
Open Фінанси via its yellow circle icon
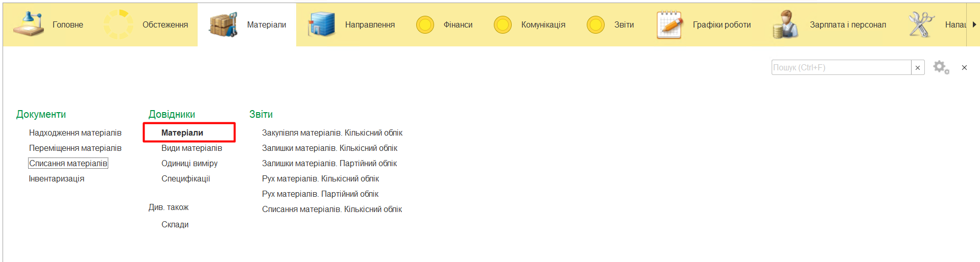tap(425, 24)
